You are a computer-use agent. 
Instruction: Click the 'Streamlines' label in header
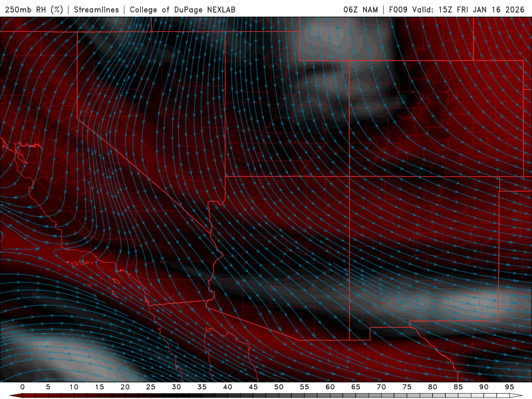96,9
